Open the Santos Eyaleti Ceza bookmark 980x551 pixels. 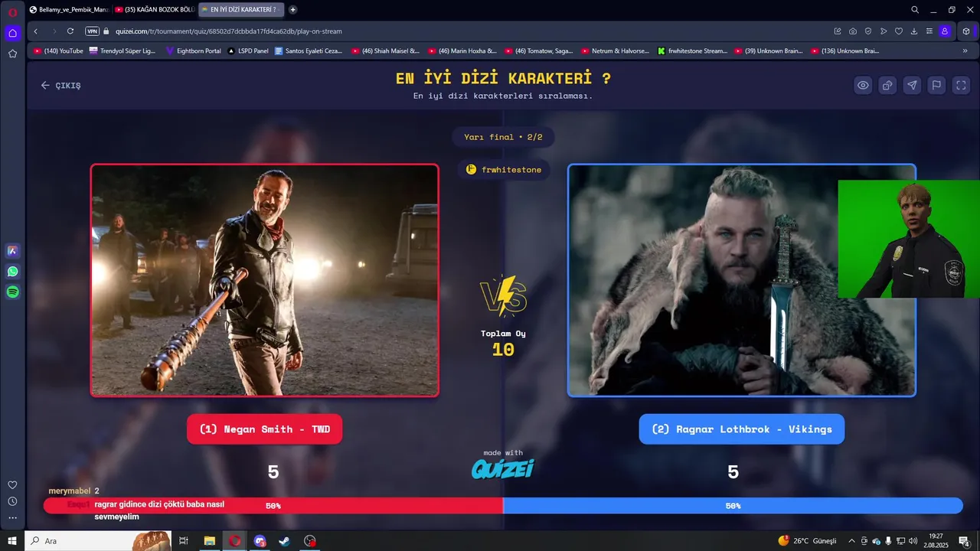(308, 51)
